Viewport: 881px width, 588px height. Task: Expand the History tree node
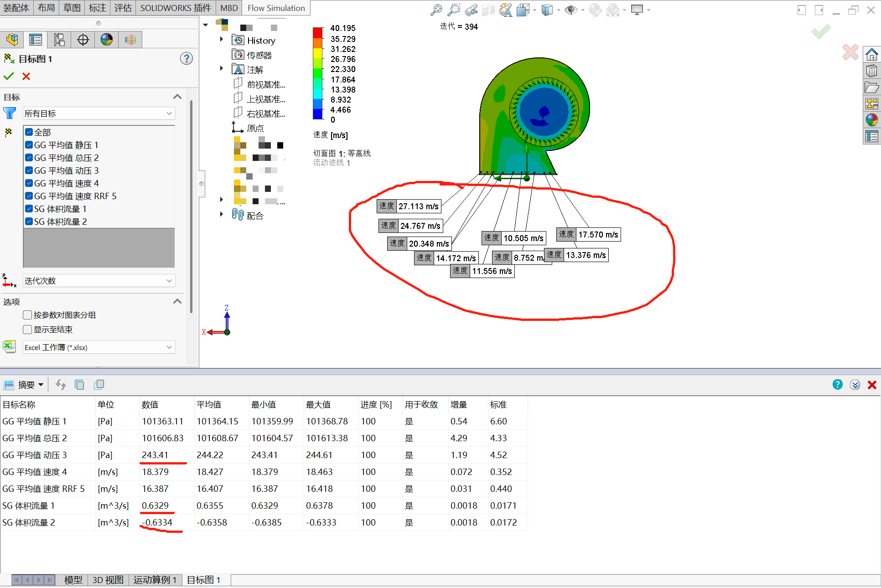click(x=222, y=40)
